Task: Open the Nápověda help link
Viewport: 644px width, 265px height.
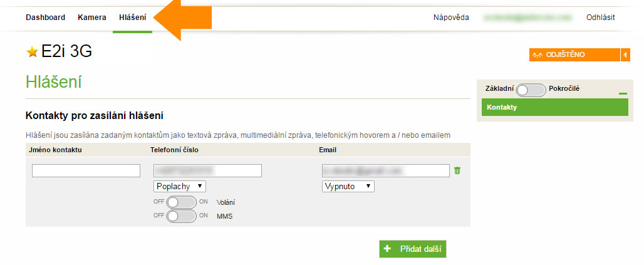Action: pos(451,17)
